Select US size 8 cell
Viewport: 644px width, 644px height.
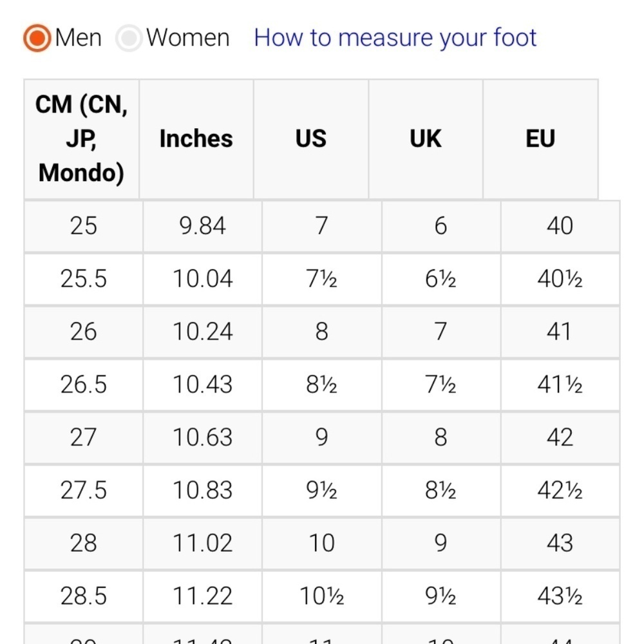pyautogui.click(x=321, y=332)
